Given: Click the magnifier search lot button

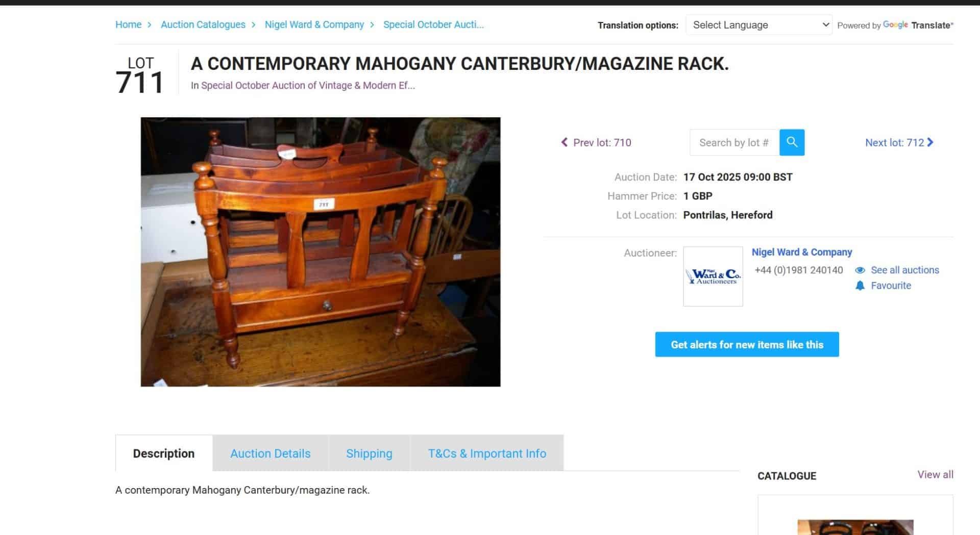Looking at the screenshot, I should (792, 142).
